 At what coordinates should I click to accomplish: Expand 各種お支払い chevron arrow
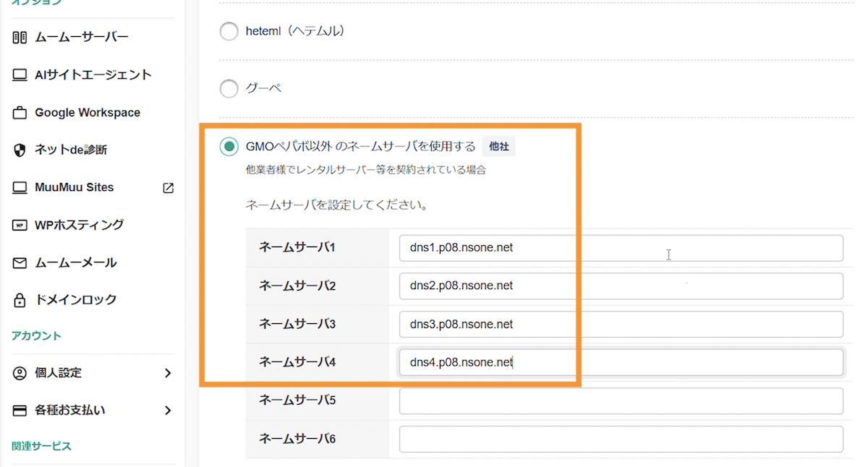168,411
